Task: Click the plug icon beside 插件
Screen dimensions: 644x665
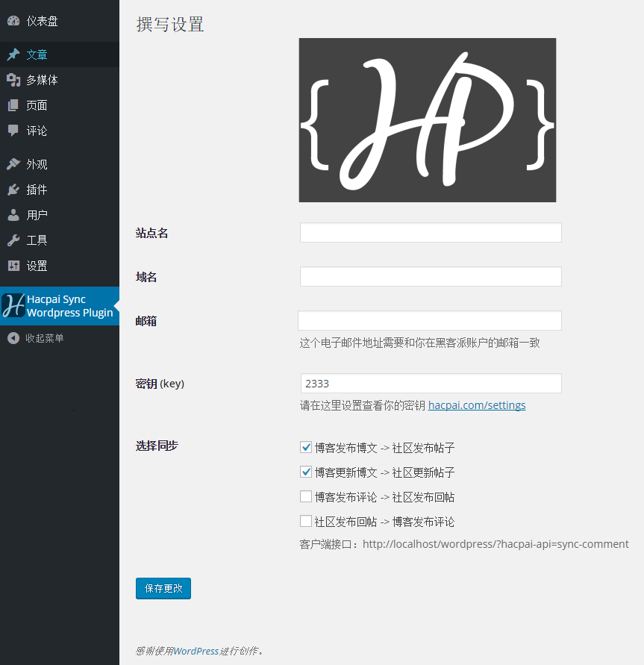Action: pyautogui.click(x=13, y=190)
